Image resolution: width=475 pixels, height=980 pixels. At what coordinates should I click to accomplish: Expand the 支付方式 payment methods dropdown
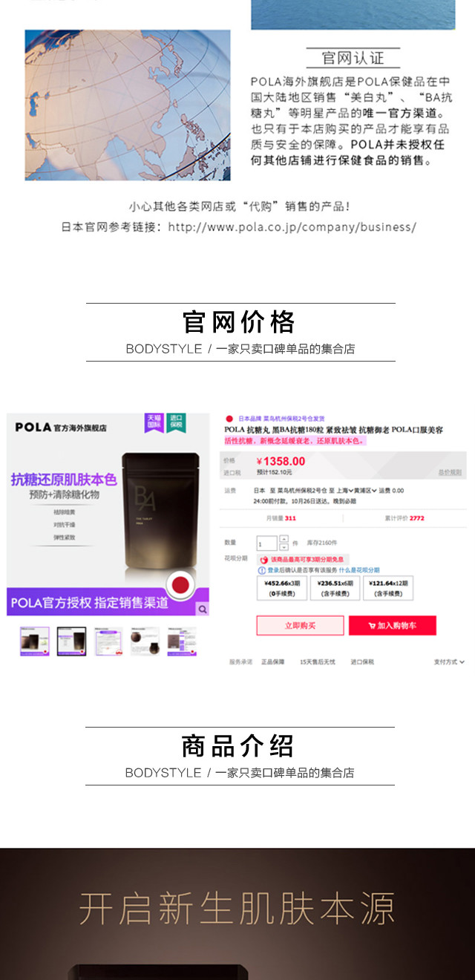tap(449, 661)
